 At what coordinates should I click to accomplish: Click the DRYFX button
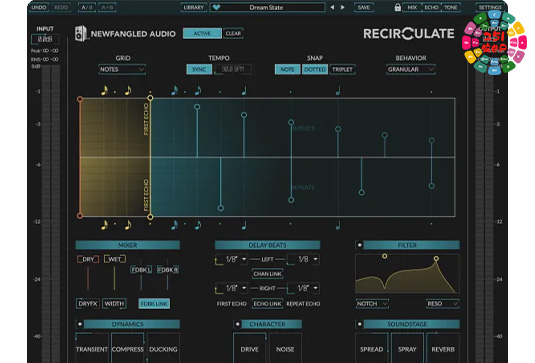coord(88,304)
